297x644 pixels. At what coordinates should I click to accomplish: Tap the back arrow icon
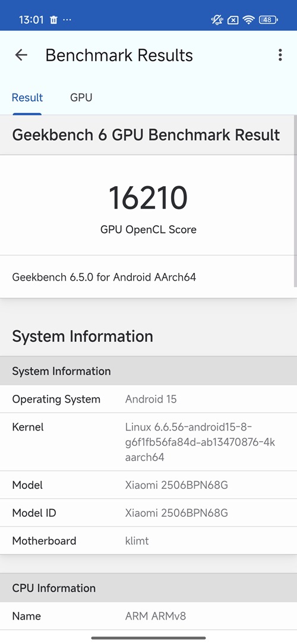[21, 55]
